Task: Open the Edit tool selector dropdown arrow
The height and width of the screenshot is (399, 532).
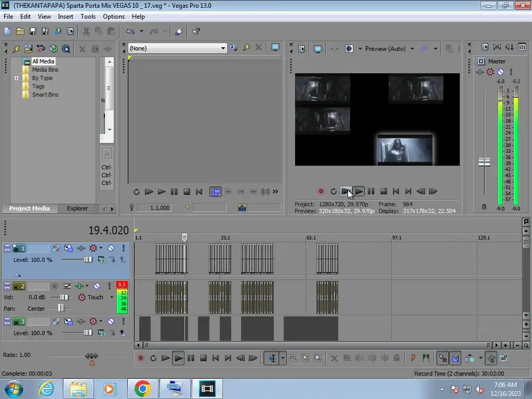Action: (283, 358)
